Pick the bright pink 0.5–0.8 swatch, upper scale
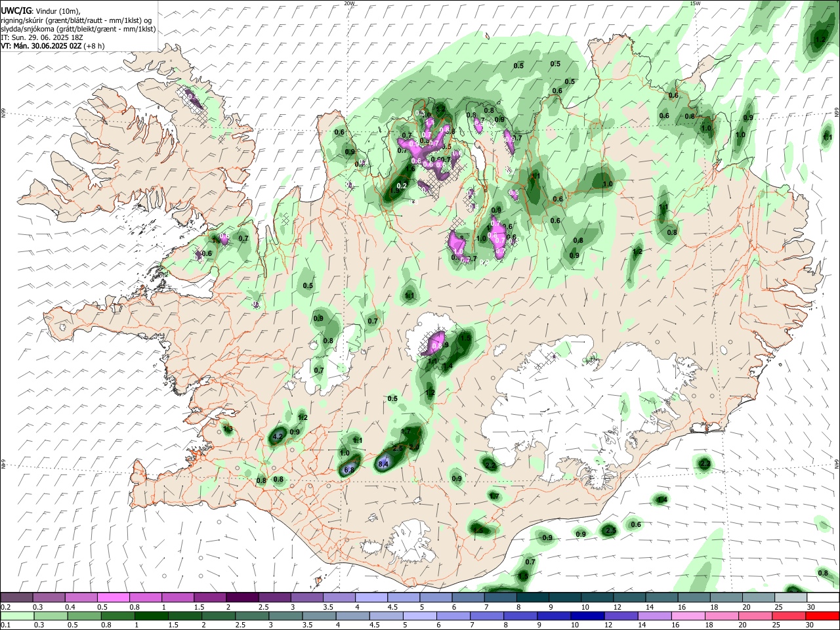The image size is (840, 630). [x=113, y=597]
